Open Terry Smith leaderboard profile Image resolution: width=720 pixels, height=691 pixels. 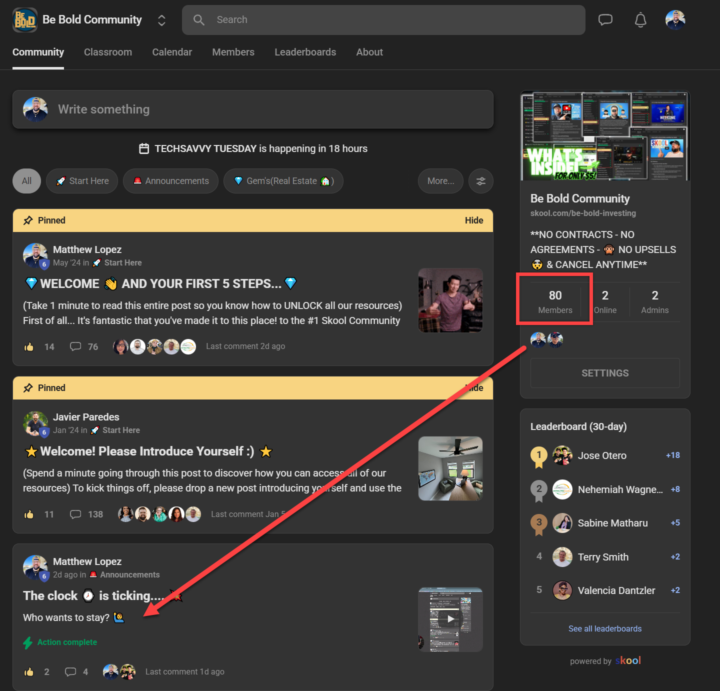click(603, 557)
